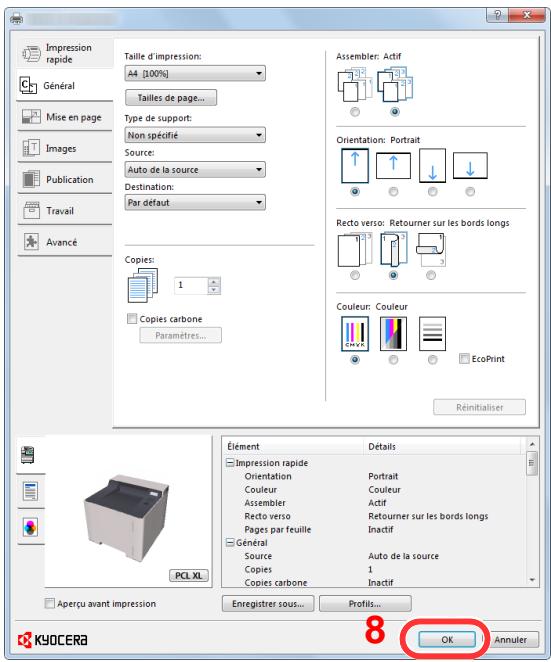Show the color settings preview icon
The width and height of the screenshot is (551, 662).
coord(30,527)
